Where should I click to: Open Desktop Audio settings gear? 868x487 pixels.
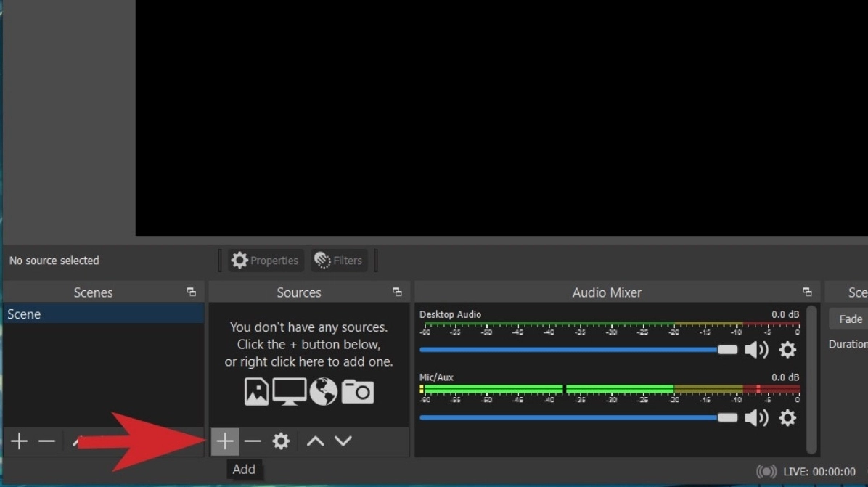(787, 350)
